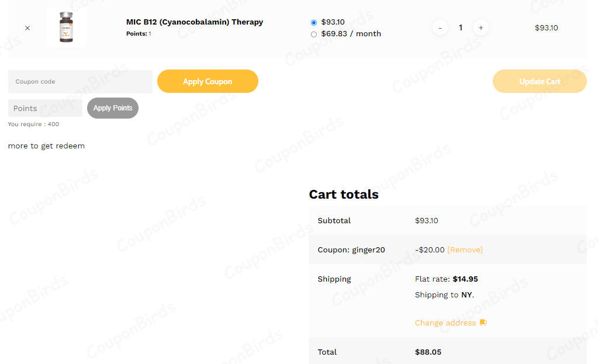The width and height of the screenshot is (598, 364).
Task: Click the map icon beside Change address
Action: 482,322
